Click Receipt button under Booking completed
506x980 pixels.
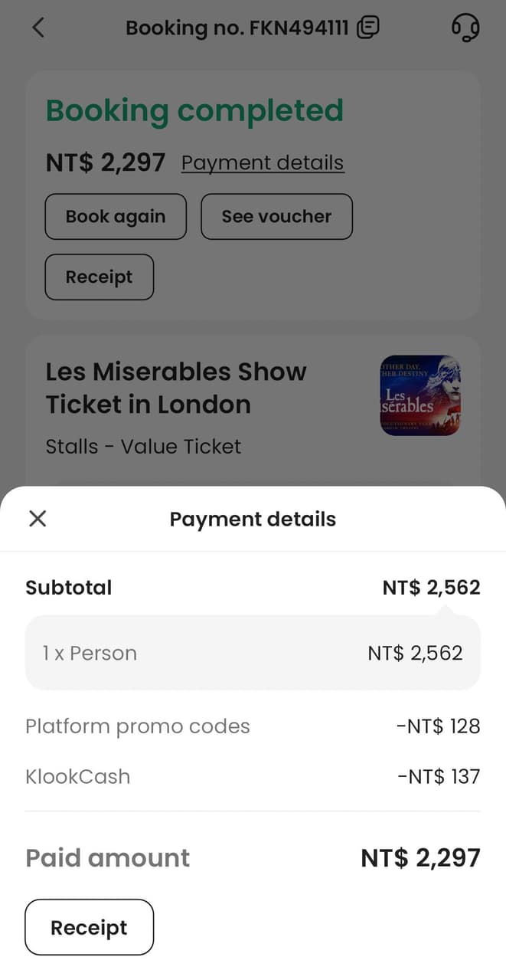[x=100, y=277]
